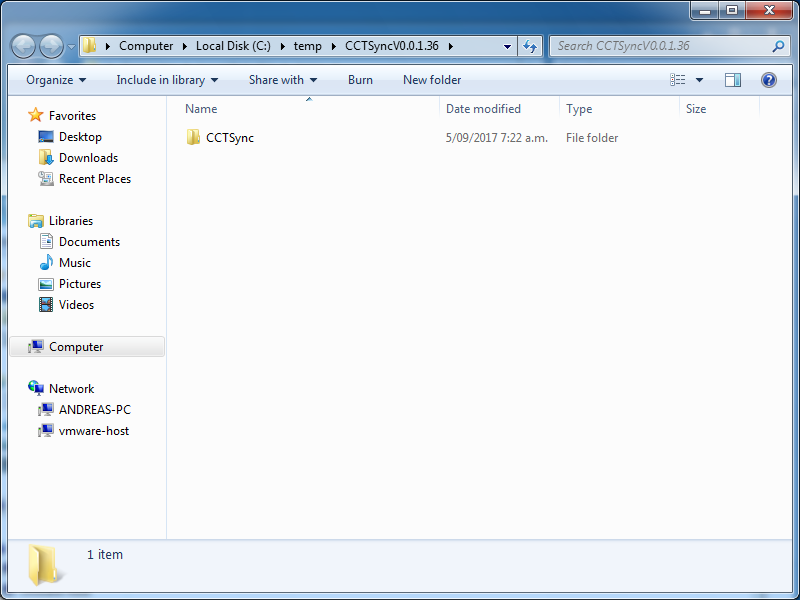
Task: Click the vmware-host computer icon
Action: pos(46,430)
